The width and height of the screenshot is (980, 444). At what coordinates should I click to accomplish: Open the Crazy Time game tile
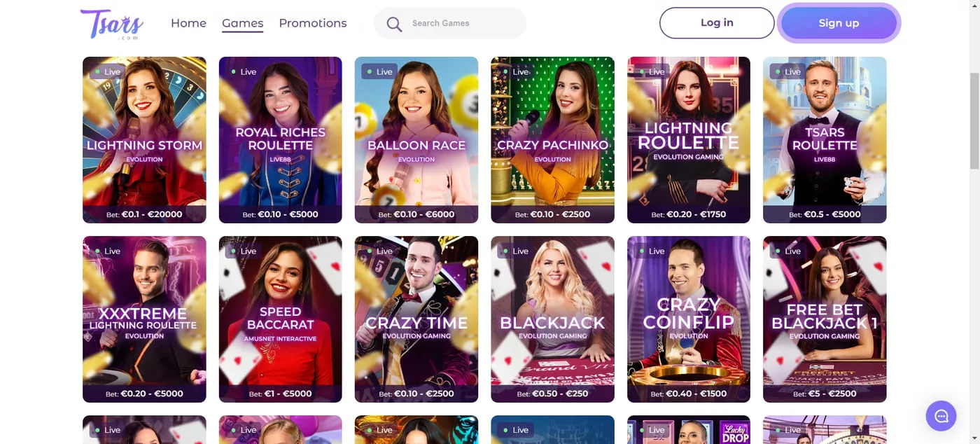click(x=416, y=319)
